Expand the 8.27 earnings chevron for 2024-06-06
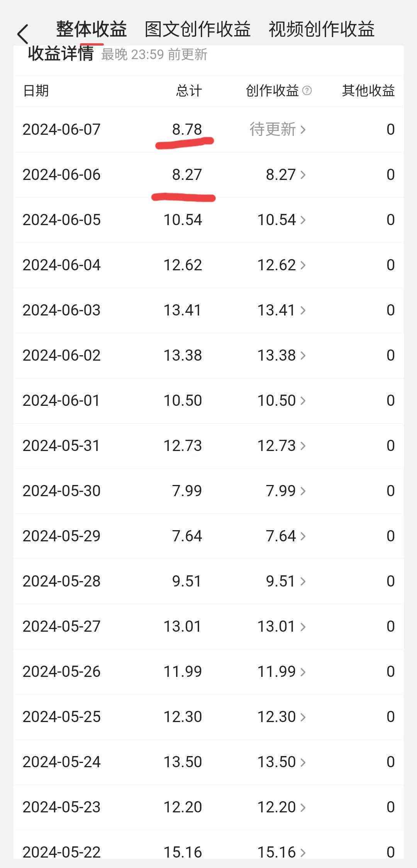The width and height of the screenshot is (417, 868). click(303, 175)
